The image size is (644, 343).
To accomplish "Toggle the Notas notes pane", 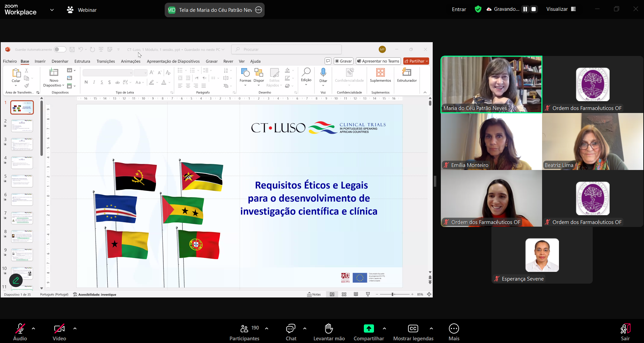I will pos(314,294).
